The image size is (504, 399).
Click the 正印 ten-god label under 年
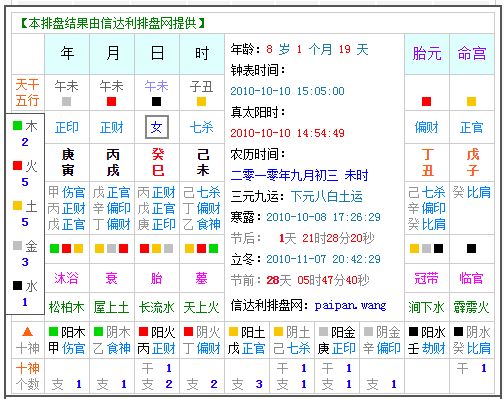pos(67,127)
